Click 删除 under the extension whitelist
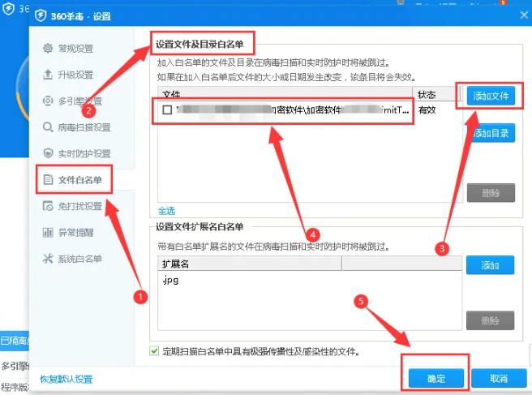Image resolution: width=532 pixels, height=395 pixels. (491, 320)
